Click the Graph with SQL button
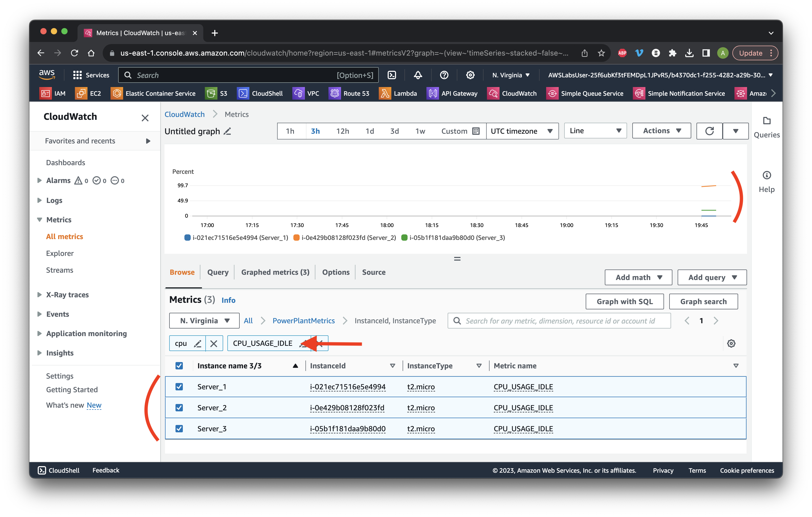Screen dimensions: 812x517 pos(624,301)
